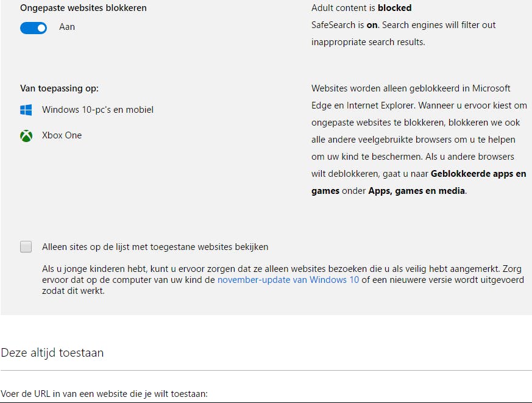532x403 pixels.
Task: Click the 'Deze altijd toestaan' section heading
Action: [52, 352]
